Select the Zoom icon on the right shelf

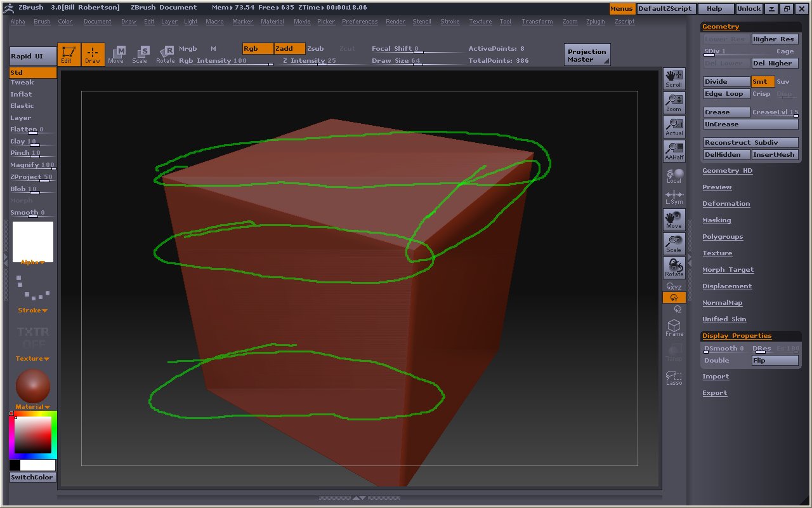pos(673,102)
